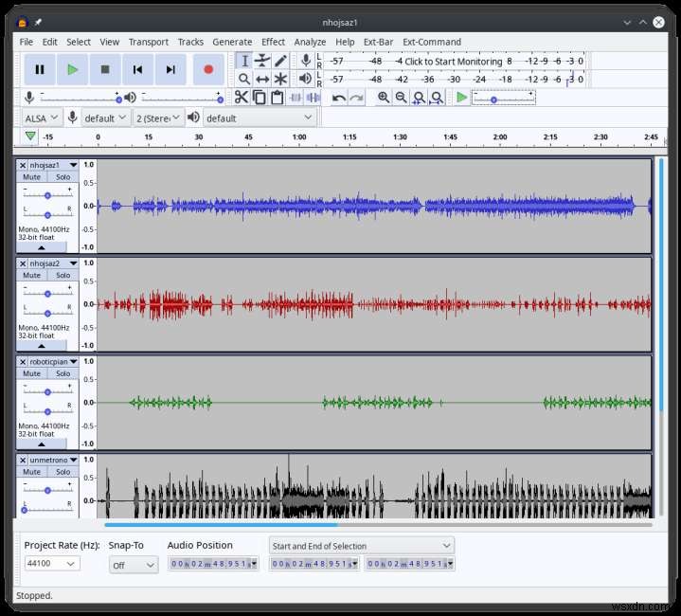Solo the nhojsaz2 track
Viewport: 681px width, 616px height.
[63, 276]
